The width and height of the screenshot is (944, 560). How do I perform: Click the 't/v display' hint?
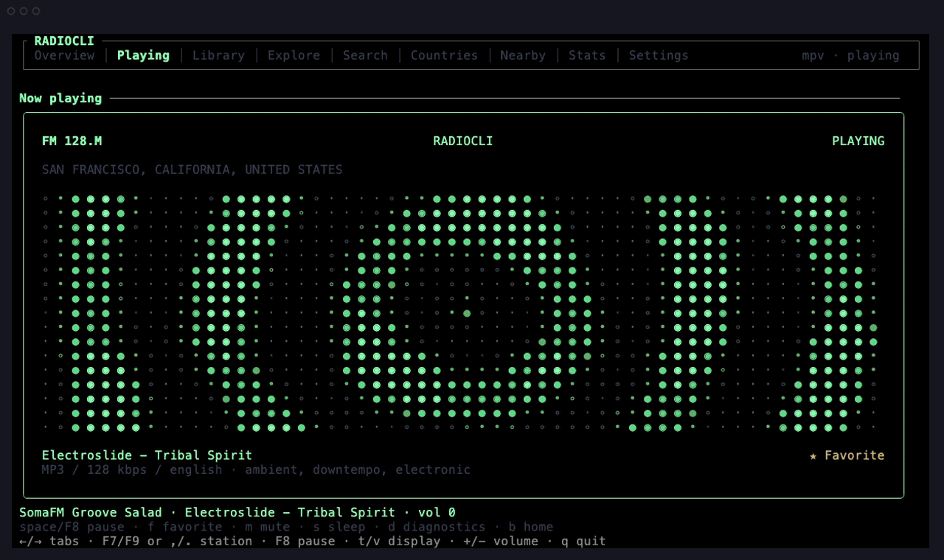[x=399, y=541]
